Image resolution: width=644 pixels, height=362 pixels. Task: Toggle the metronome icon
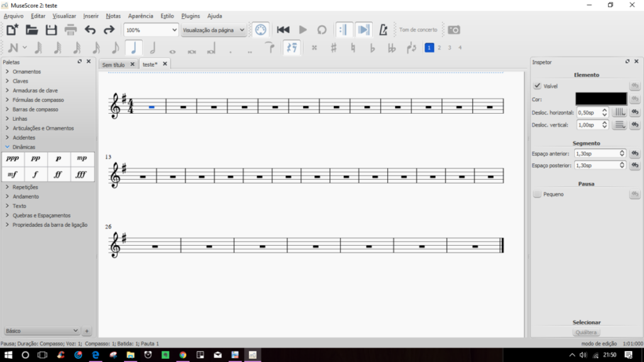click(382, 30)
